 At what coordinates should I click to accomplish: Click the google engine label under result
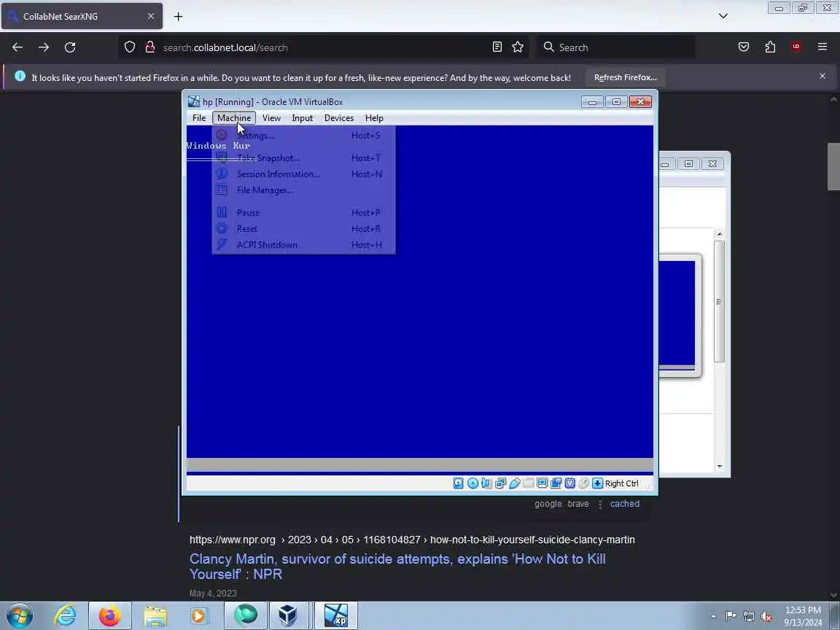point(548,504)
